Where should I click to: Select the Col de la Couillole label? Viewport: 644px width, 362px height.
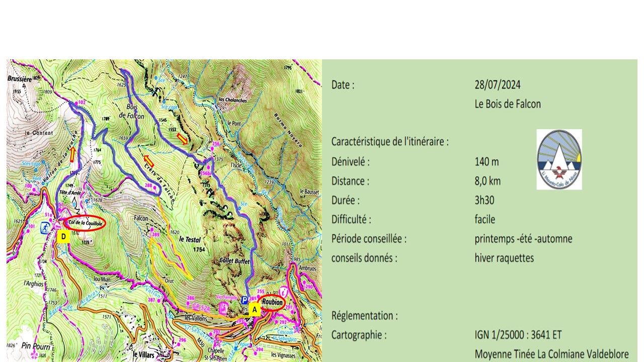85,222
